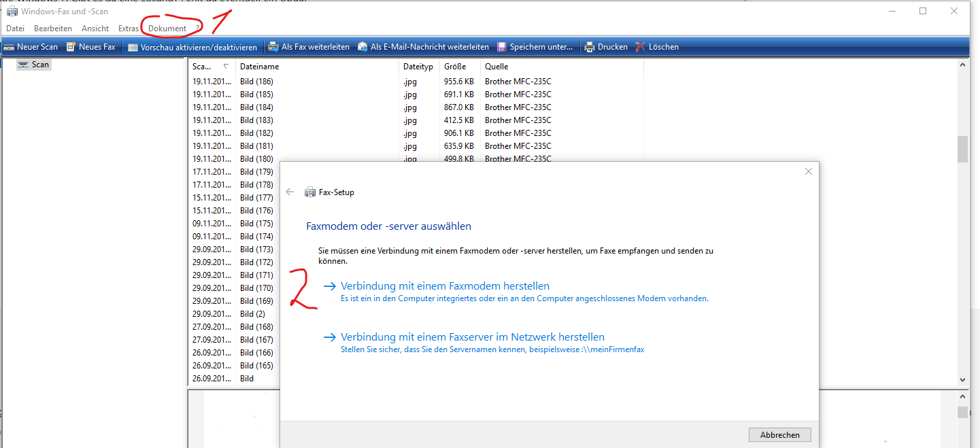
Task: Select the row Bild (170)
Action: (234, 288)
